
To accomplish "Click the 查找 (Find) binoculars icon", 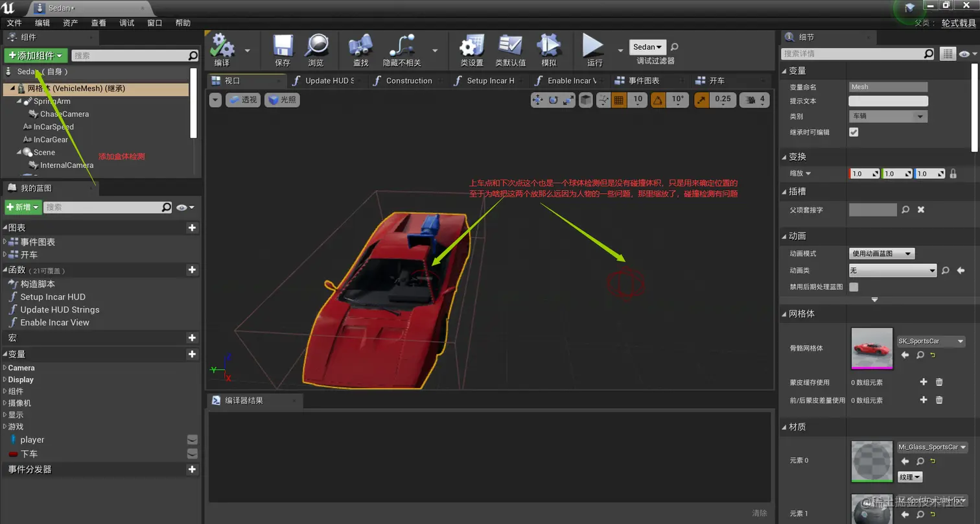I will tap(360, 45).
